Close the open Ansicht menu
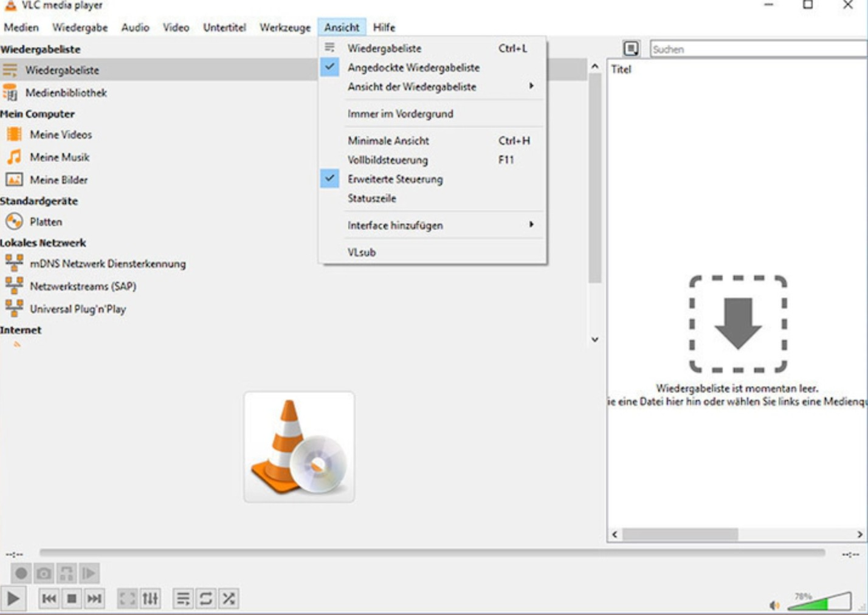868x615 pixels. pos(342,27)
